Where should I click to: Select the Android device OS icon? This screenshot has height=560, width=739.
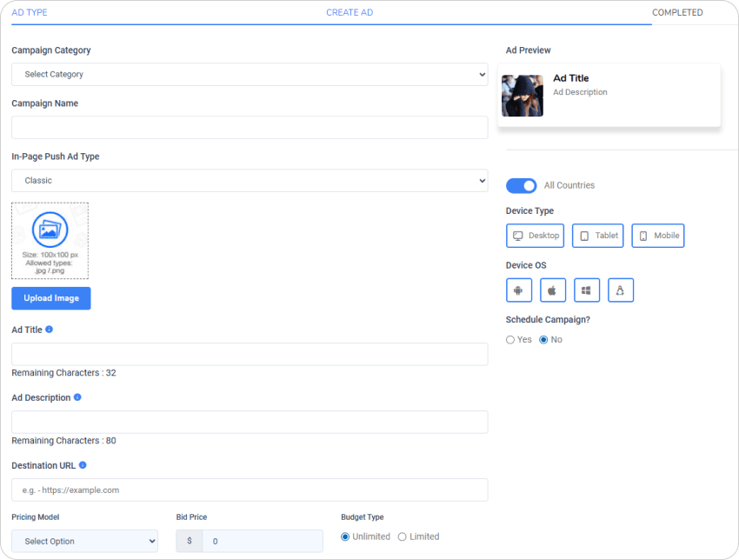[x=518, y=290]
